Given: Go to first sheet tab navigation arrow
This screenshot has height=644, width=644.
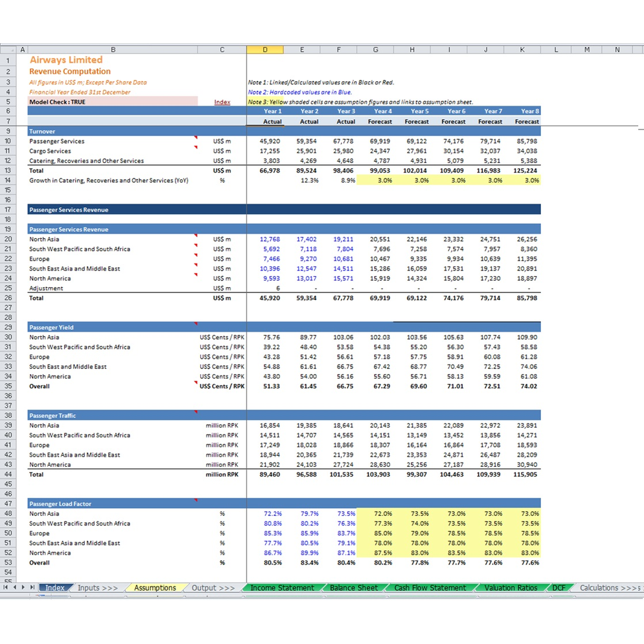Looking at the screenshot, I should point(5,587).
